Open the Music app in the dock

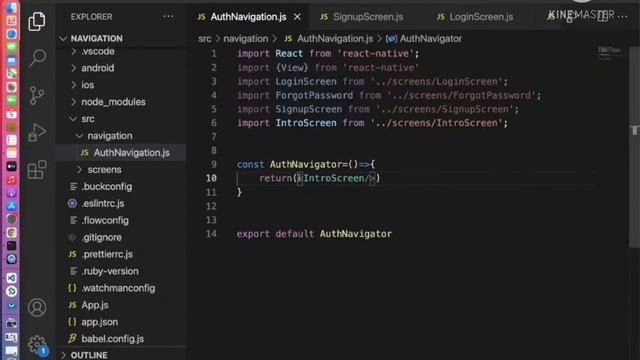[11, 180]
